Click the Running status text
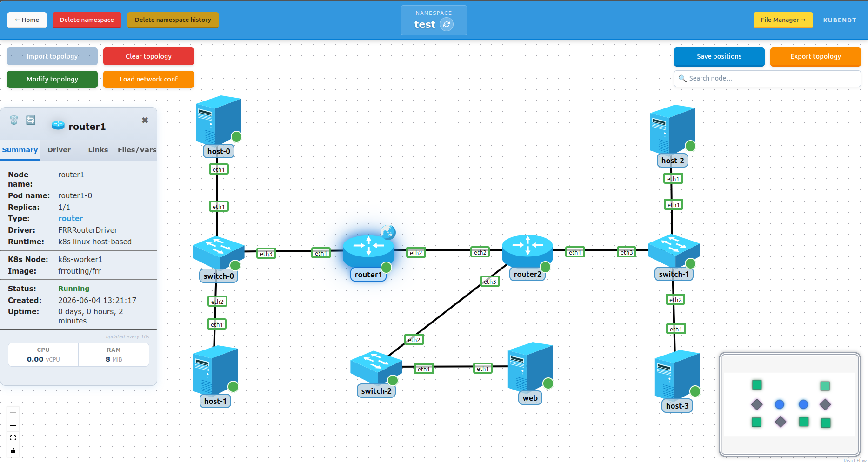The image size is (868, 464). (73, 289)
